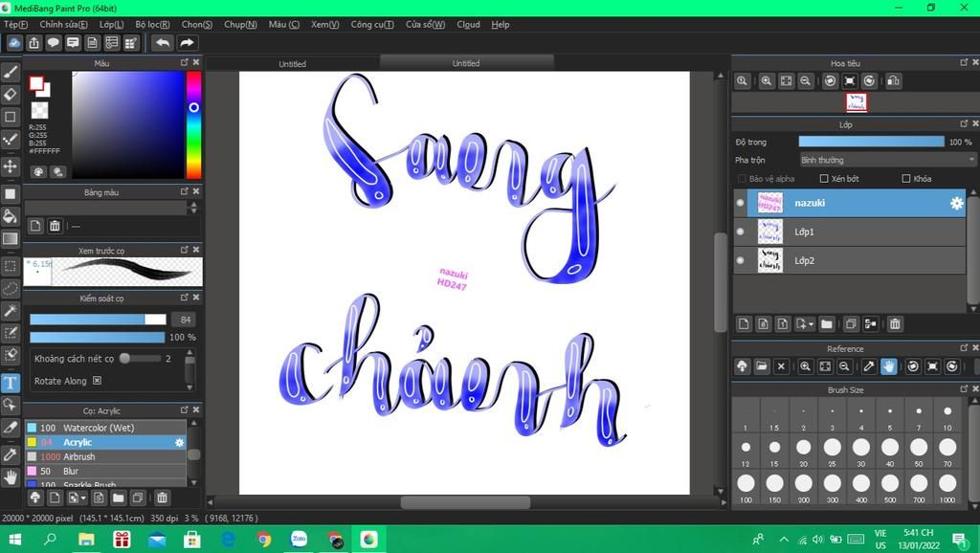Viewport: 980px width, 553px height.
Task: Click the export icon in top toolbar
Action: [33, 42]
